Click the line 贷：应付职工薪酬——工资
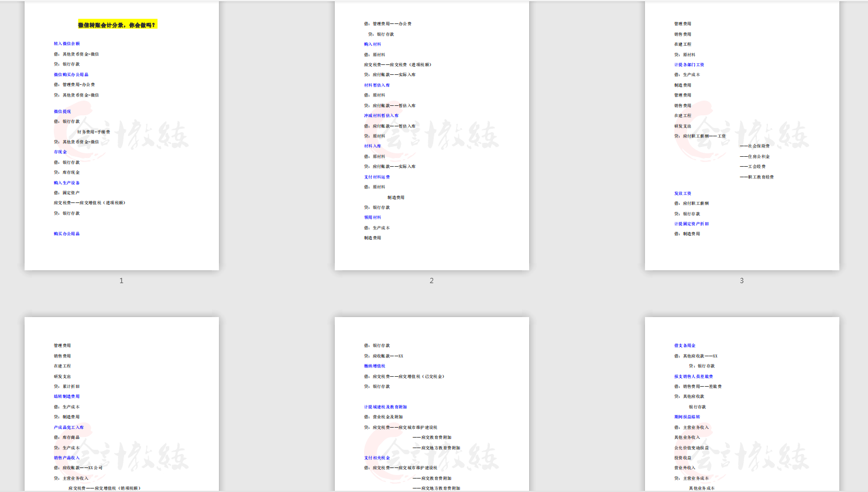The image size is (868, 492). [x=700, y=136]
